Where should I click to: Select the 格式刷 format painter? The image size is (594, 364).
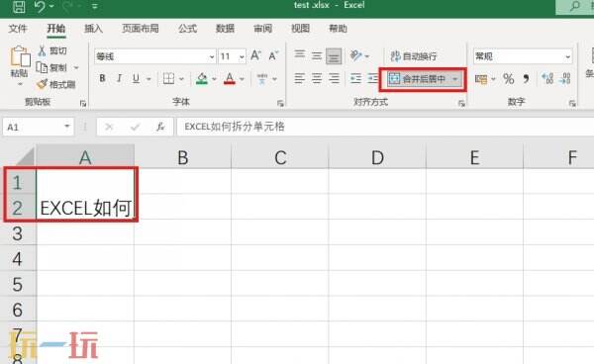(x=56, y=84)
